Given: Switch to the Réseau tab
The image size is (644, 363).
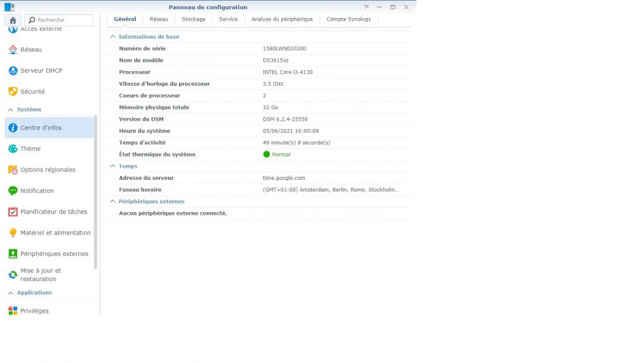Looking at the screenshot, I should coord(159,19).
